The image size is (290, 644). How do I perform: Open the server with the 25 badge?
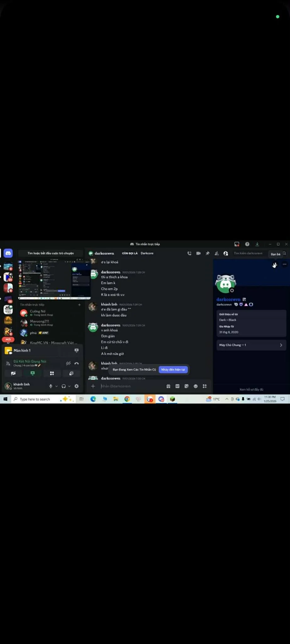point(8,277)
